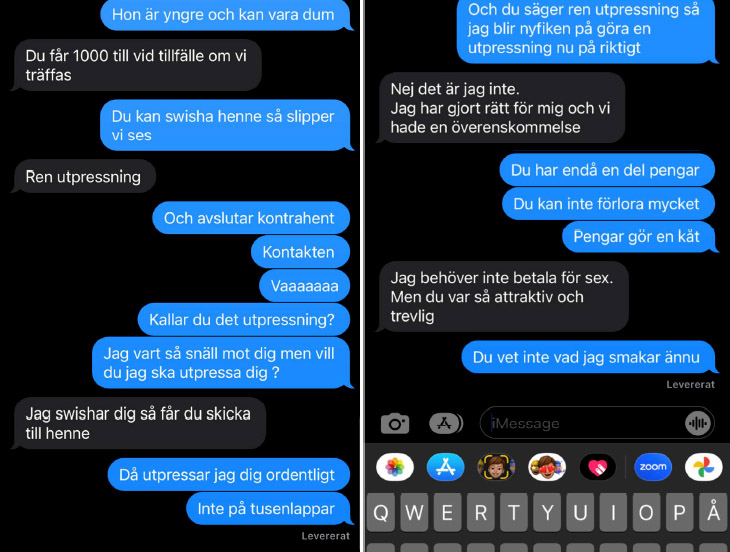Viewport: 730px width, 552px height.
Task: Tap the Å key on keyboard
Action: (x=713, y=513)
